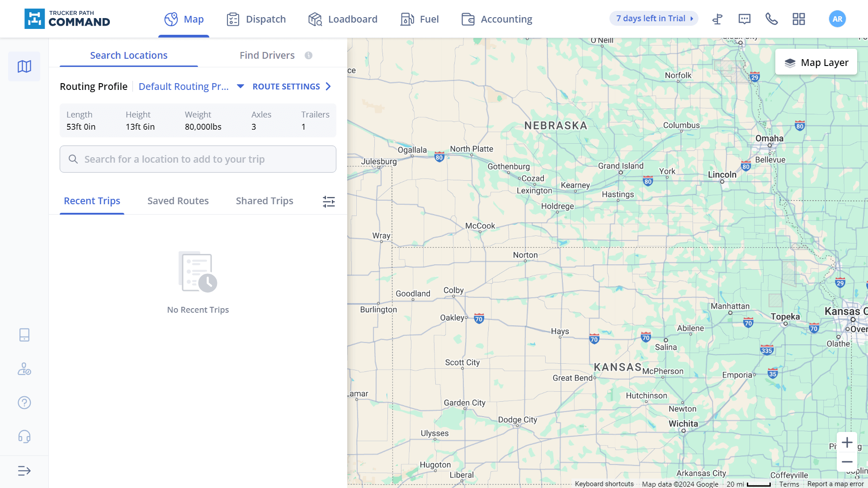868x488 pixels.
Task: Click the support headset icon
Action: (24, 436)
